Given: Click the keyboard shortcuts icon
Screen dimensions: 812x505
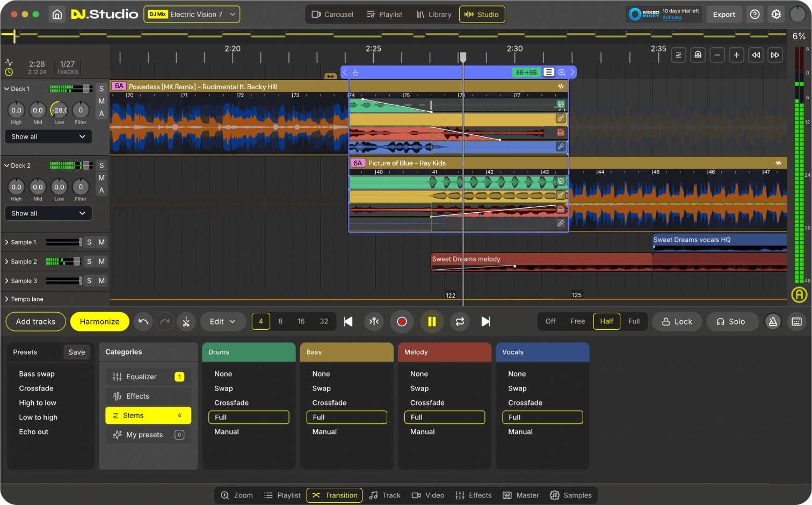Looking at the screenshot, I should [x=796, y=321].
